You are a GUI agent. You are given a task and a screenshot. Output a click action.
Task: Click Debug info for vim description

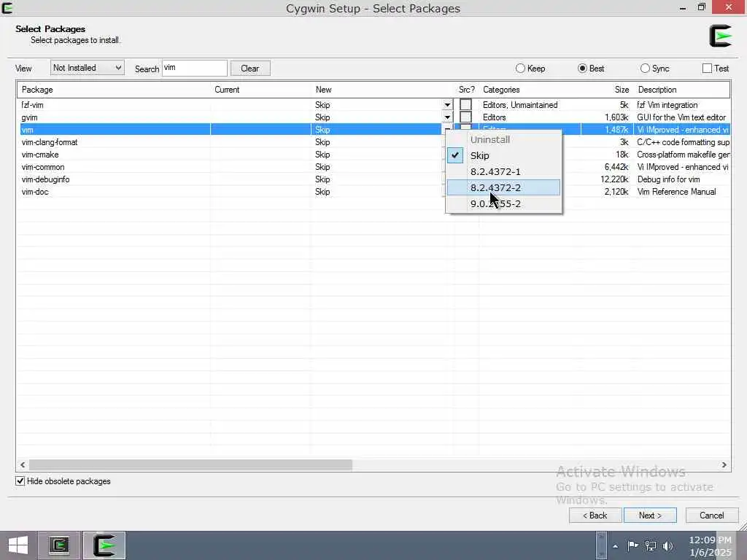[x=668, y=179]
